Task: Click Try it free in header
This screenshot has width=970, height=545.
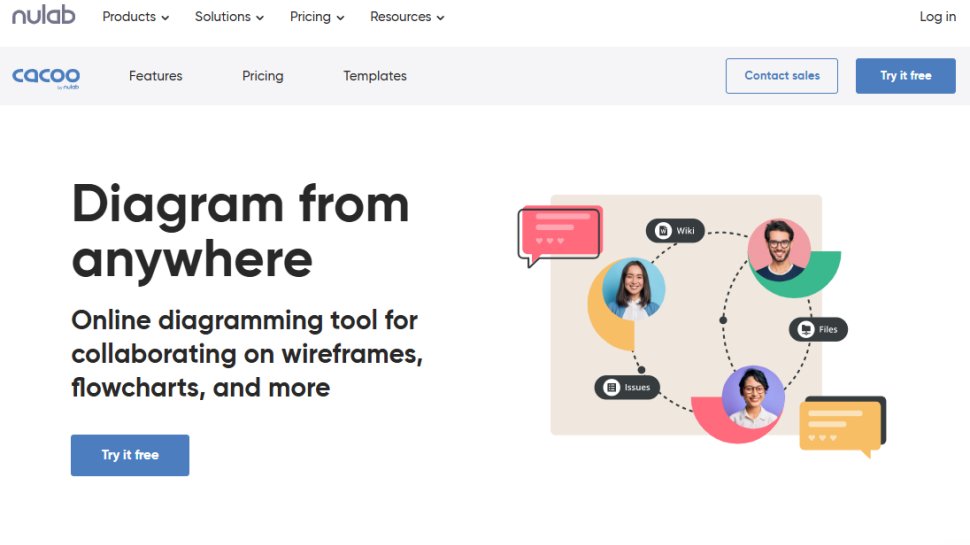Action: (906, 76)
